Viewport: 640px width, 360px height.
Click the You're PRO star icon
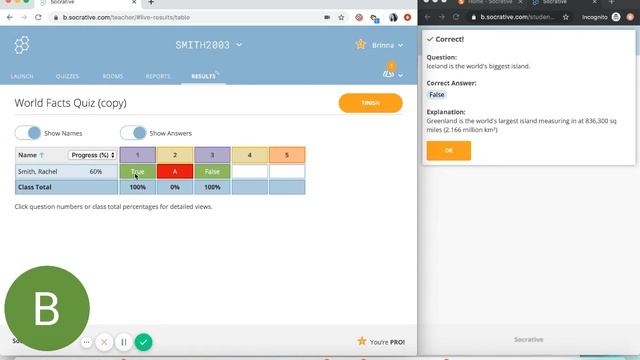362,341
